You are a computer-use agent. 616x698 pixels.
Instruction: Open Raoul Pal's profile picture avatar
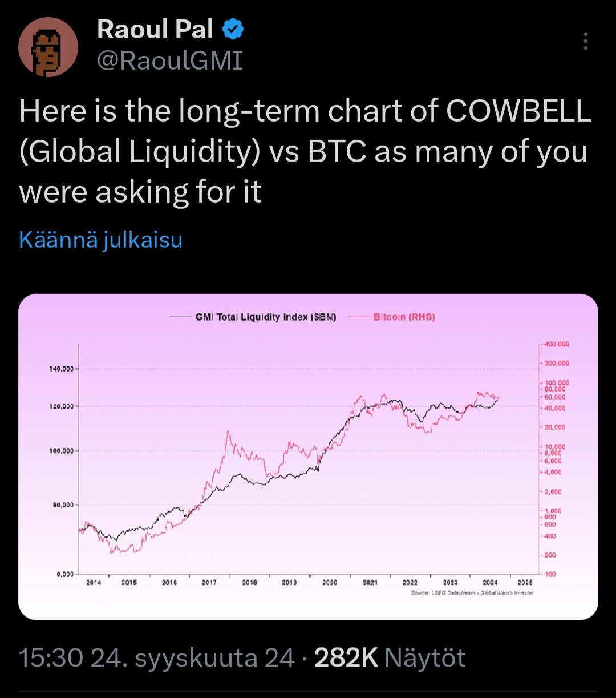point(48,47)
